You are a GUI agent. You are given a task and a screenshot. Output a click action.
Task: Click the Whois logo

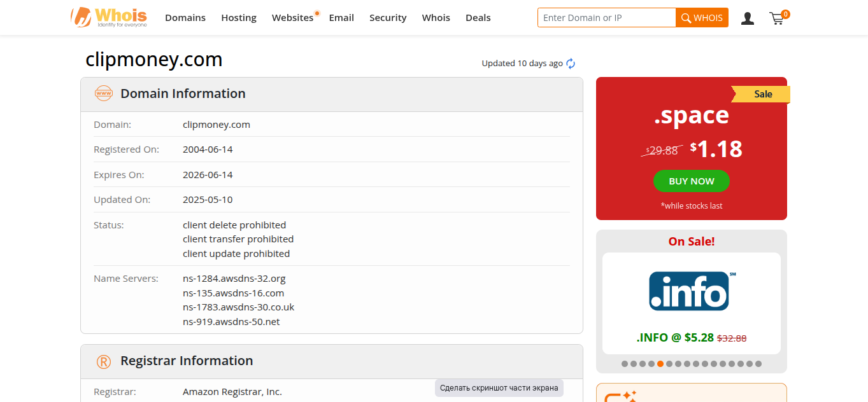pos(109,17)
